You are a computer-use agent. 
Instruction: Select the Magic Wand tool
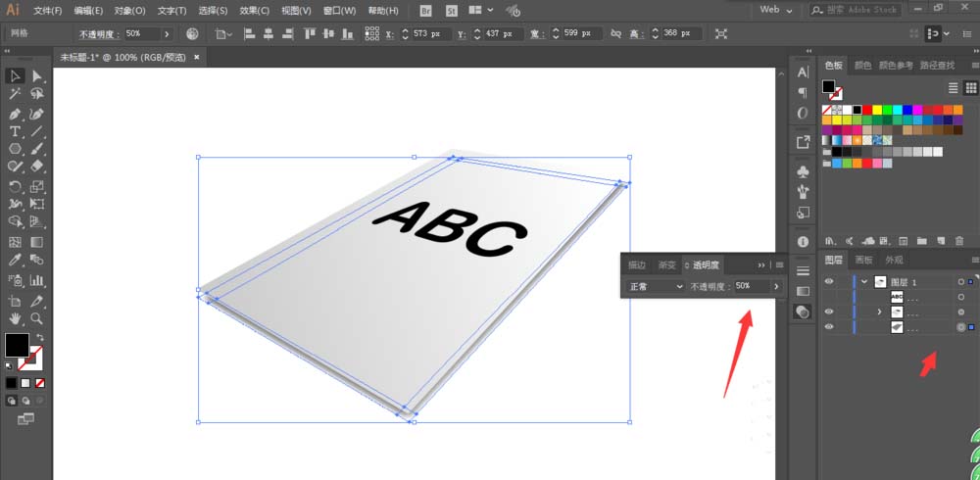[16, 94]
